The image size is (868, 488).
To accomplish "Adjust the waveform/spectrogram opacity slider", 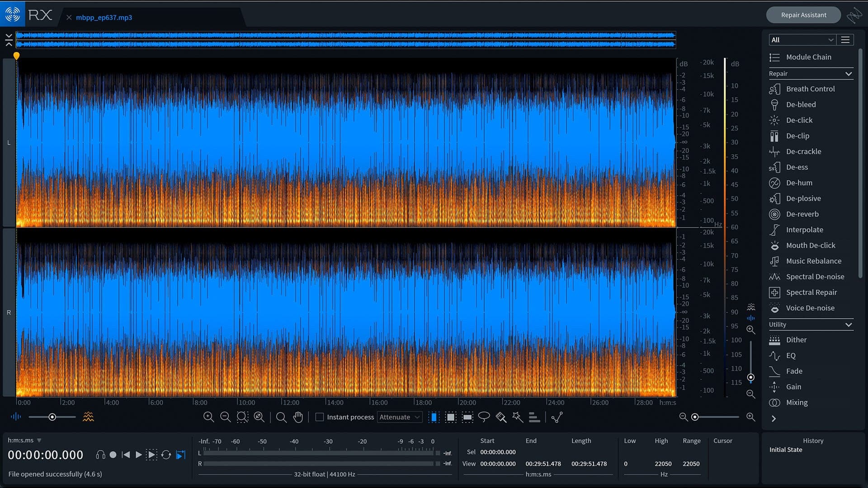I will click(52, 417).
